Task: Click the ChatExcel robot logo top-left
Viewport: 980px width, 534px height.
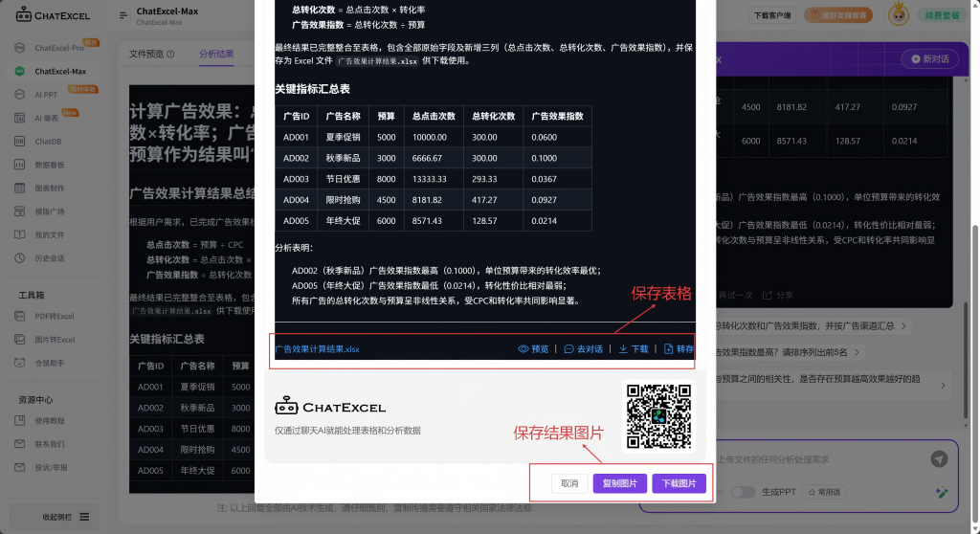Action: (x=23, y=14)
